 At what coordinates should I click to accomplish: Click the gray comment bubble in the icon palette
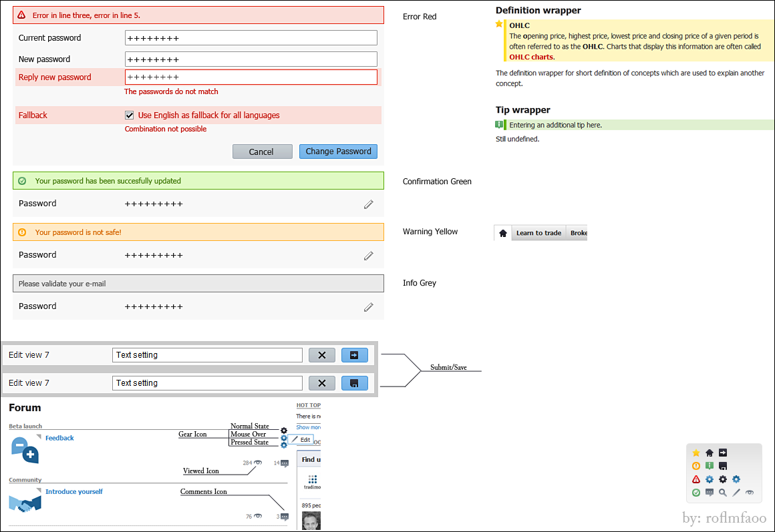tap(710, 493)
